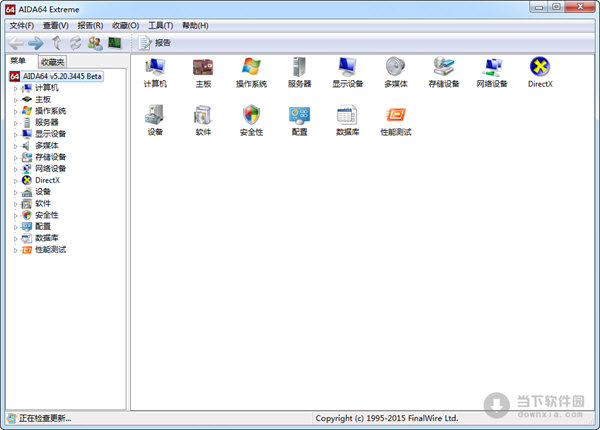Expand the 显示设备 tree node arrow
The width and height of the screenshot is (600, 430).
coord(16,135)
